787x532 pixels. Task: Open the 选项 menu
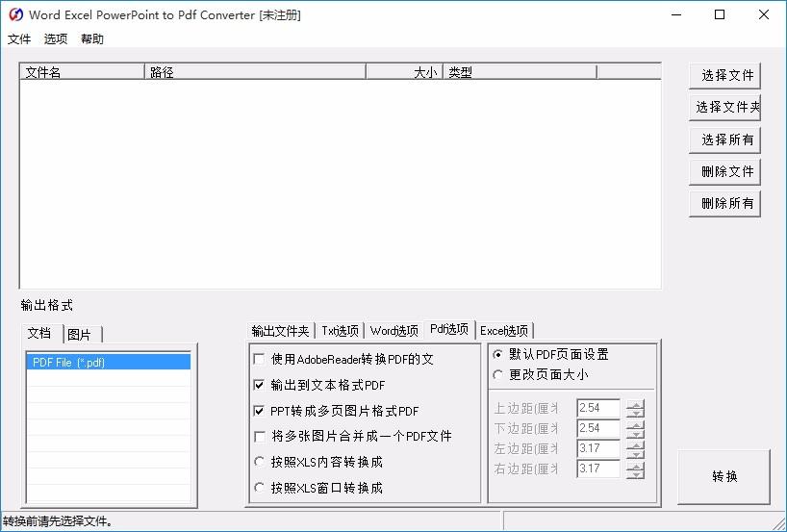pos(56,39)
